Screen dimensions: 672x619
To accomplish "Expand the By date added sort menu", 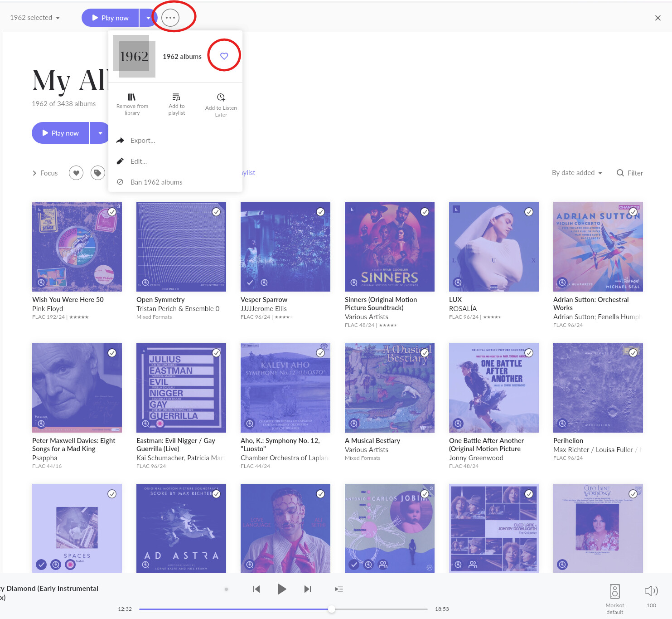I will point(577,173).
